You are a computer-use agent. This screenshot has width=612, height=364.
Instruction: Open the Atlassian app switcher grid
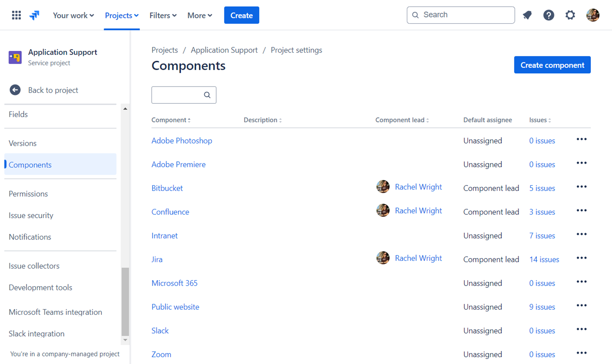coord(16,15)
